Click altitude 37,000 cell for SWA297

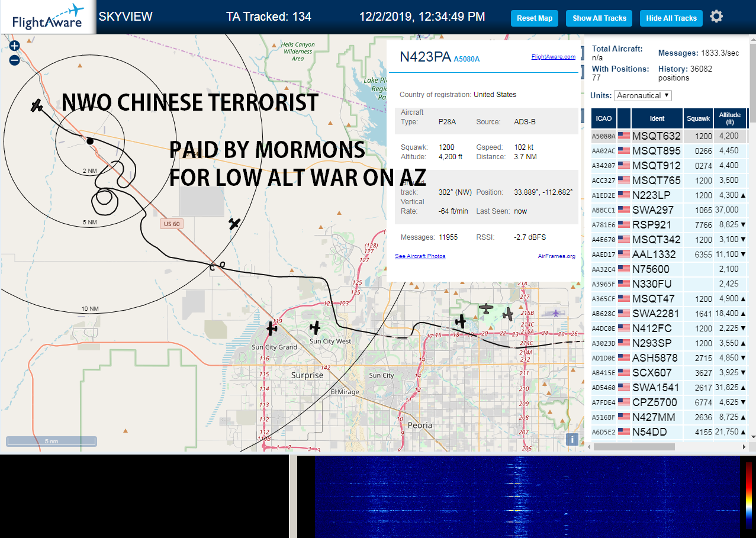730,210
